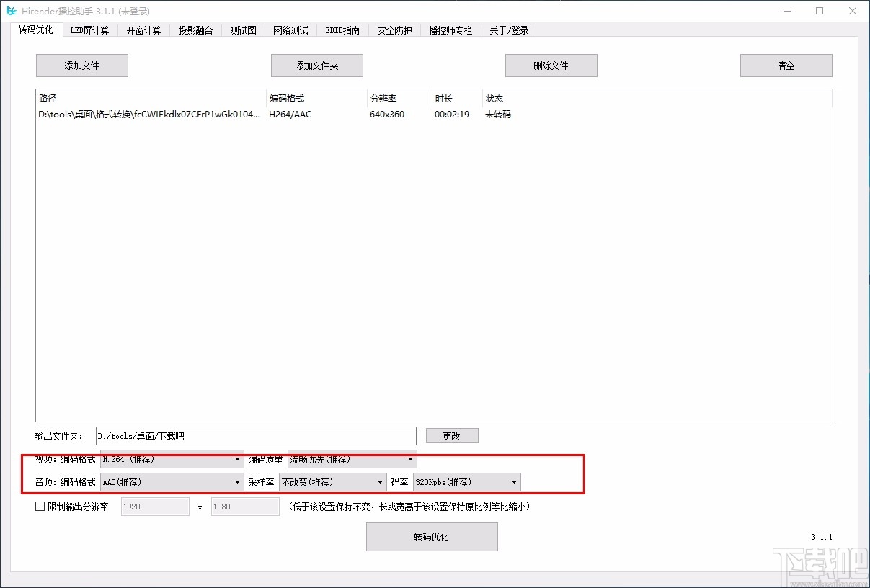The width and height of the screenshot is (870, 588).
Task: Enable the 限制输出分辨率 checkbox
Action: coord(40,507)
